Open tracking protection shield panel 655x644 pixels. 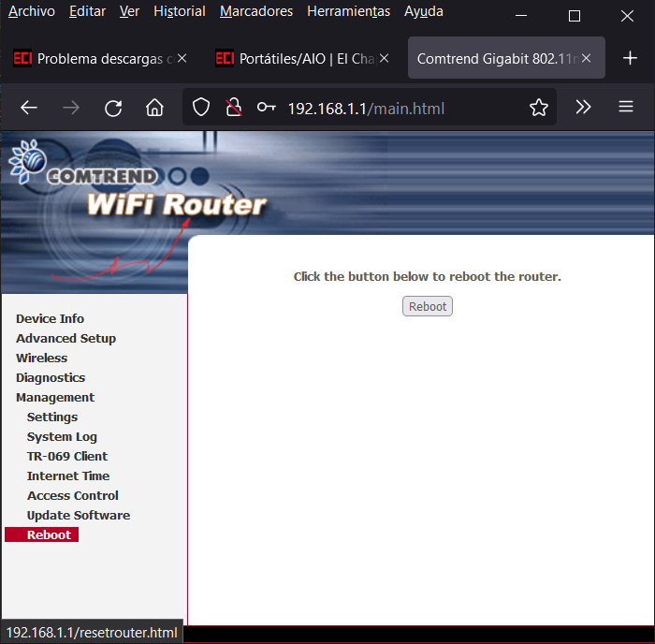coord(201,108)
